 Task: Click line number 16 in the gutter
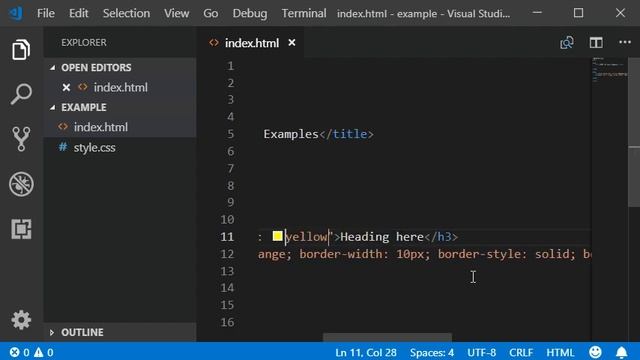[227, 322]
